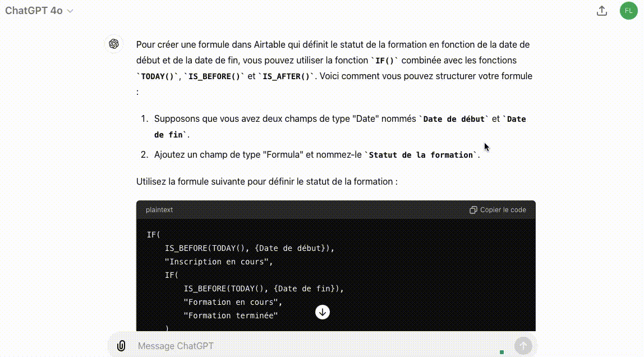Click the share conversation upload icon

pyautogui.click(x=602, y=11)
